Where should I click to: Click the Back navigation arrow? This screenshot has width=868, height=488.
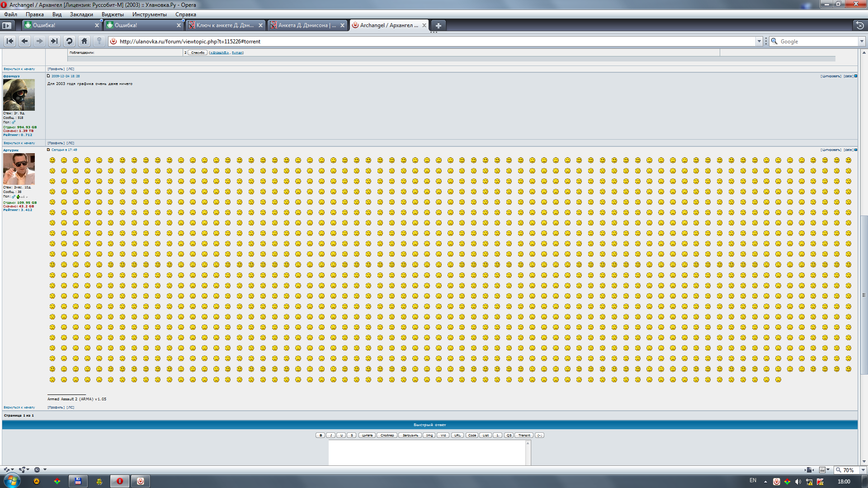pos(24,41)
